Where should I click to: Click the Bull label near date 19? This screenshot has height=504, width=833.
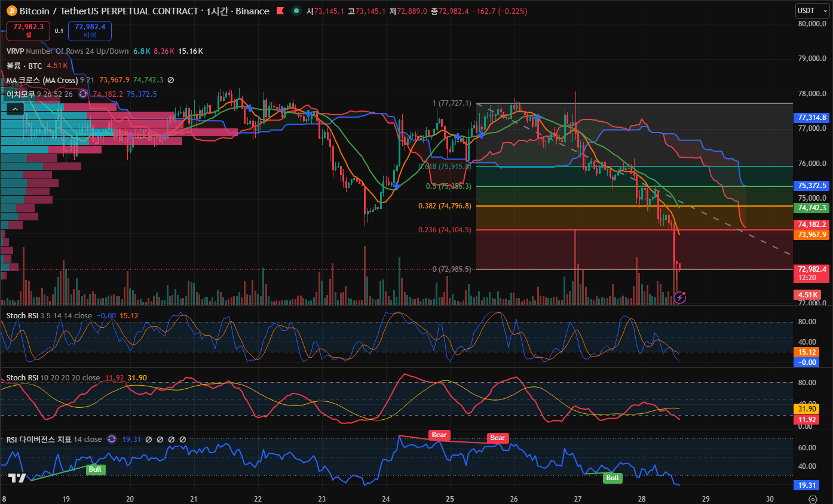coord(96,469)
